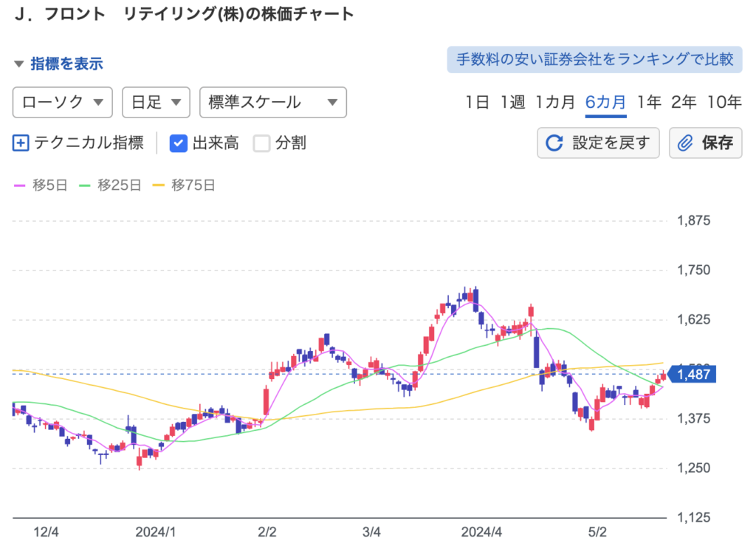Click the 移5日 magenta legend swatch
The width and height of the screenshot is (756, 549).
(20, 185)
